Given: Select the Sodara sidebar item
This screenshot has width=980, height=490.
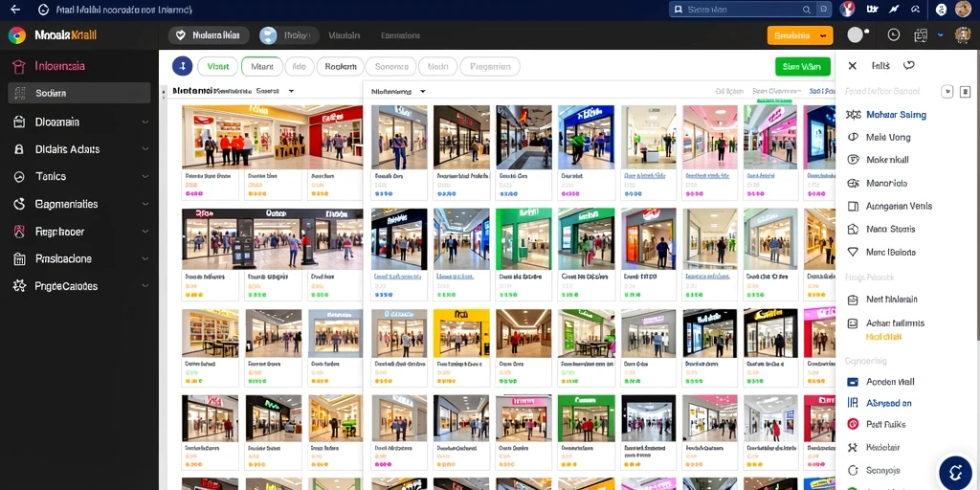Looking at the screenshot, I should click(x=79, y=93).
